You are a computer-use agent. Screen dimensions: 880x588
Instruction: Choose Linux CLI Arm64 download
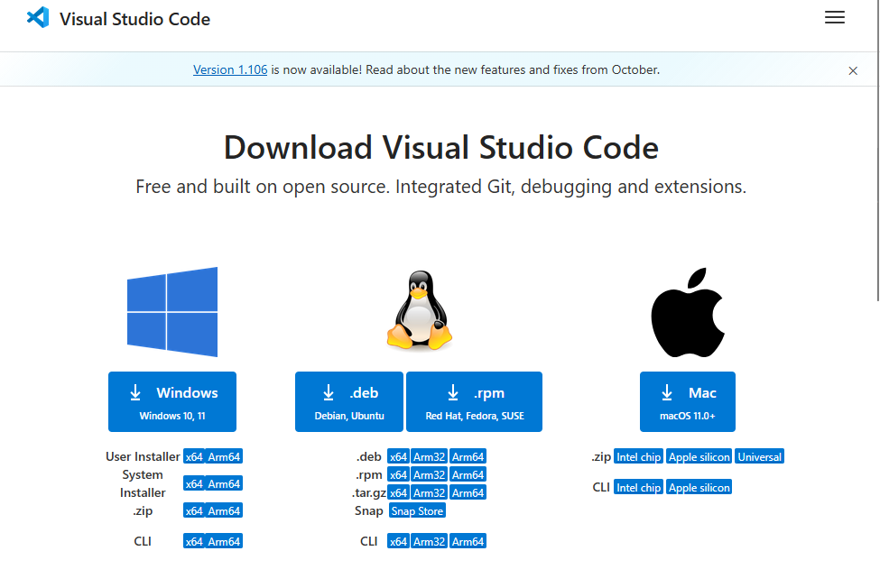(x=468, y=542)
